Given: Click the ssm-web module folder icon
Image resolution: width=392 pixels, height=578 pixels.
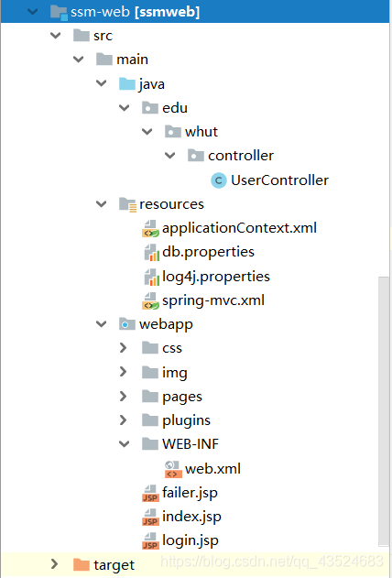Looking at the screenshot, I should tap(59, 12).
